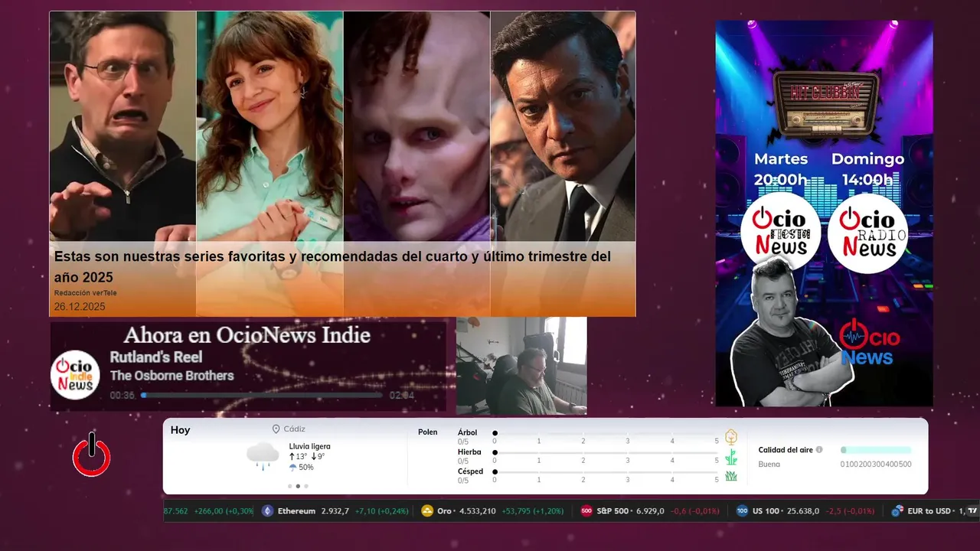This screenshot has height=551, width=980.
Task: Select the third weather carousel dot
Action: click(306, 486)
